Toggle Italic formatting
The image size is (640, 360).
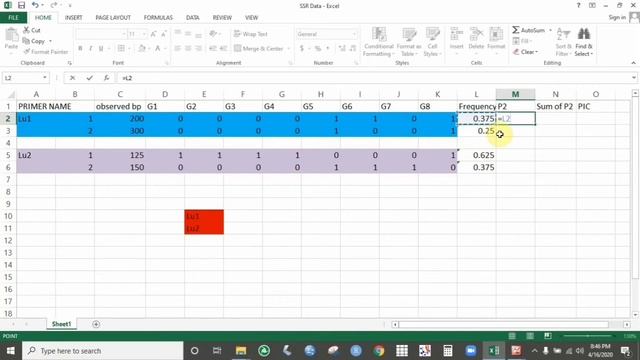pos(91,49)
